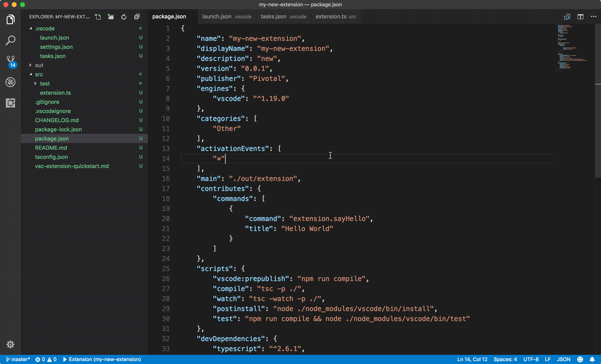The width and height of the screenshot is (601, 364).
Task: Create a new folder in Explorer
Action: (111, 16)
